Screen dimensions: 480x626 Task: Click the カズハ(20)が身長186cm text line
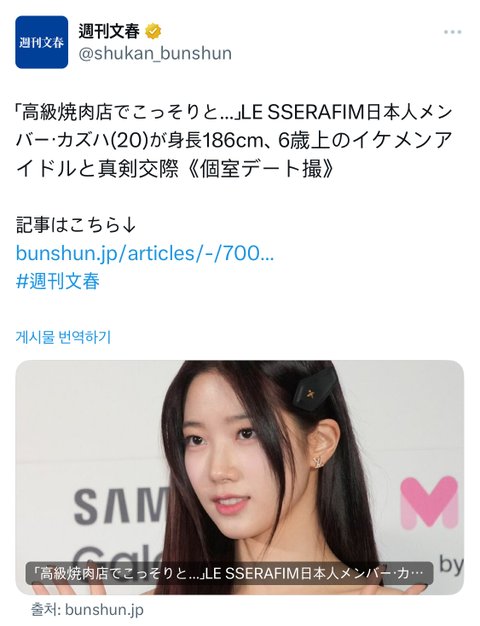160,141
